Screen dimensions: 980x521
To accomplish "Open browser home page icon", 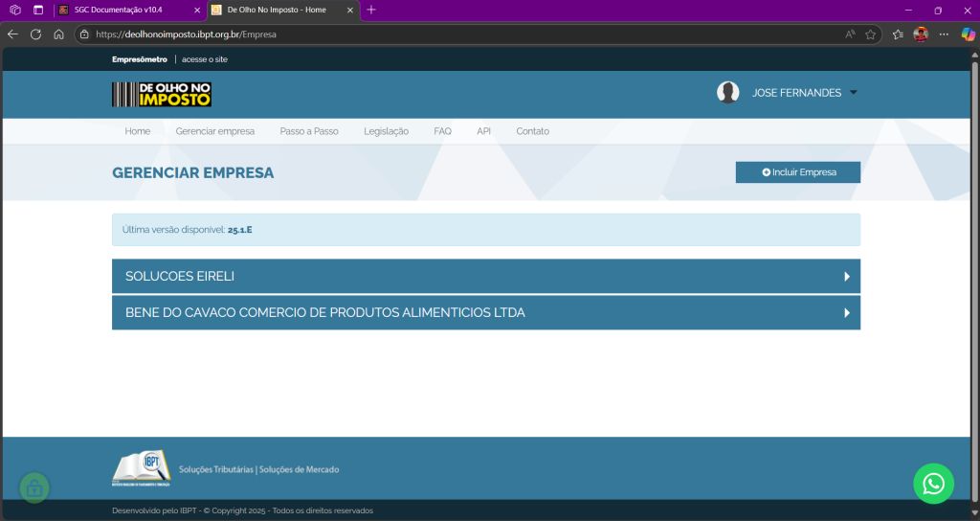I will (x=58, y=34).
